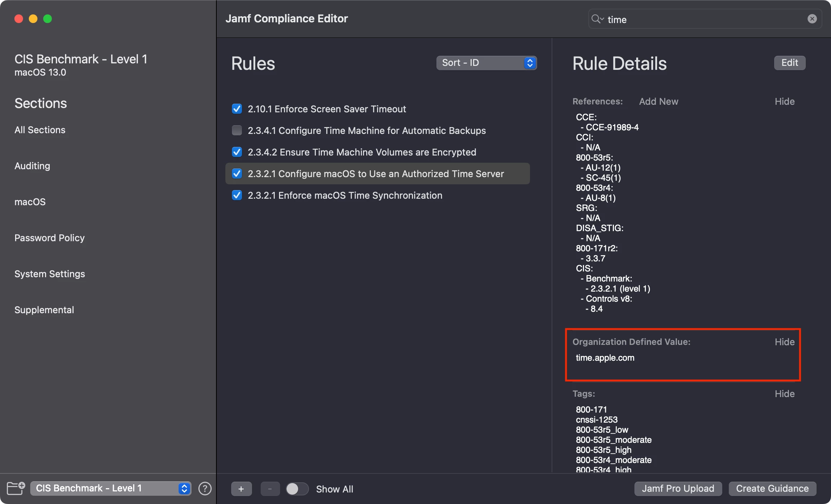The height and width of the screenshot is (504, 831).
Task: Click the Jamf Pro Upload button
Action: pyautogui.click(x=678, y=489)
